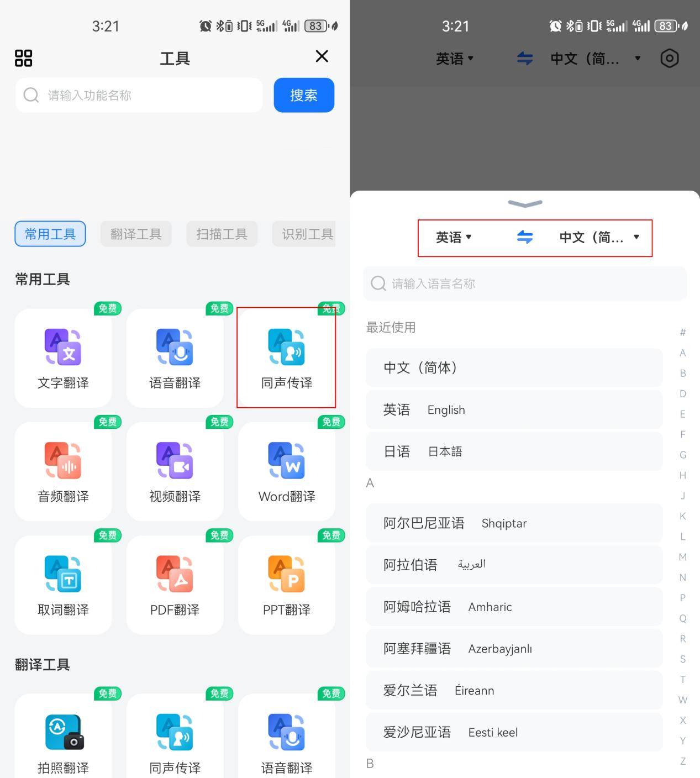This screenshot has height=778, width=700.
Task: Open the top bar 中文（简… dropdown
Action: 596,58
